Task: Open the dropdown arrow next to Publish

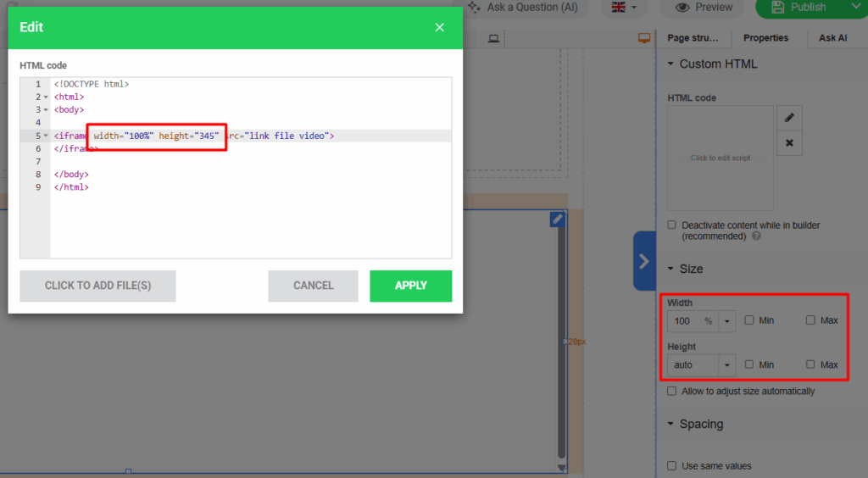Action: tap(856, 7)
